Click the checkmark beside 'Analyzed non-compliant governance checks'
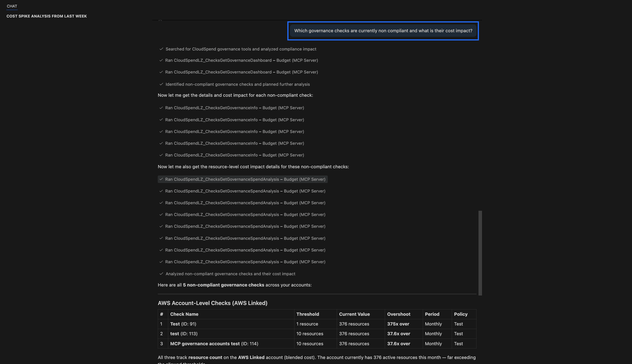 pos(161,274)
